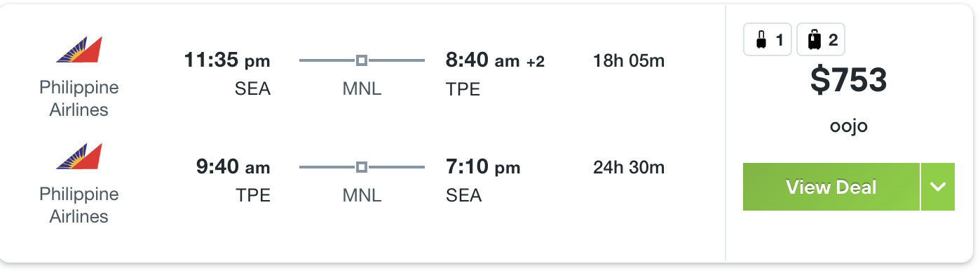980x271 pixels.
Task: Click the 8:40 am +2 arrival time
Action: pos(495,61)
